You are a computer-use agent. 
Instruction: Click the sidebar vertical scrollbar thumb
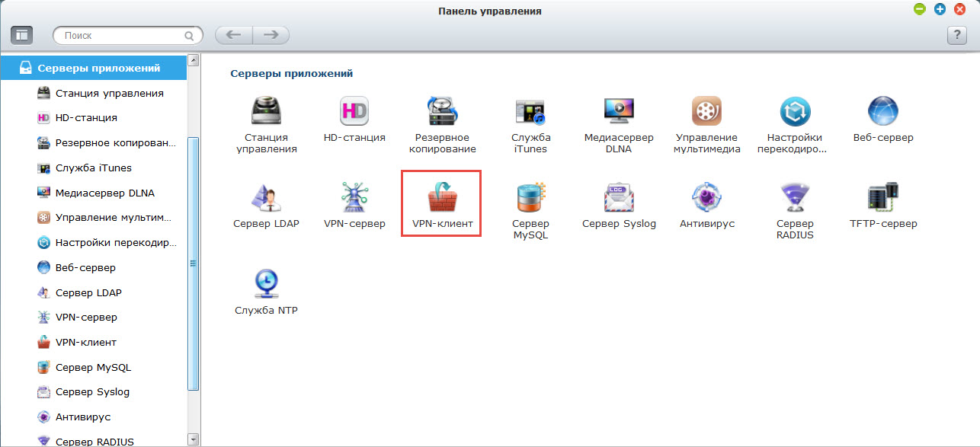click(194, 264)
